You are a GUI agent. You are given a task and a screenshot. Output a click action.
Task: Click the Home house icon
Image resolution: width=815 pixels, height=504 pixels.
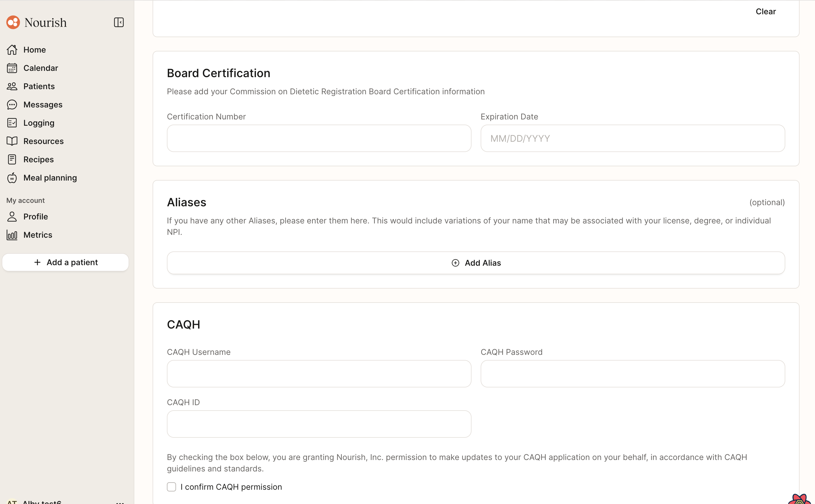coord(12,50)
